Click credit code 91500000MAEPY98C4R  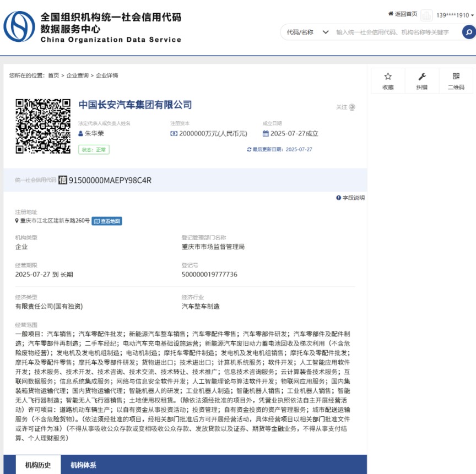(110, 181)
